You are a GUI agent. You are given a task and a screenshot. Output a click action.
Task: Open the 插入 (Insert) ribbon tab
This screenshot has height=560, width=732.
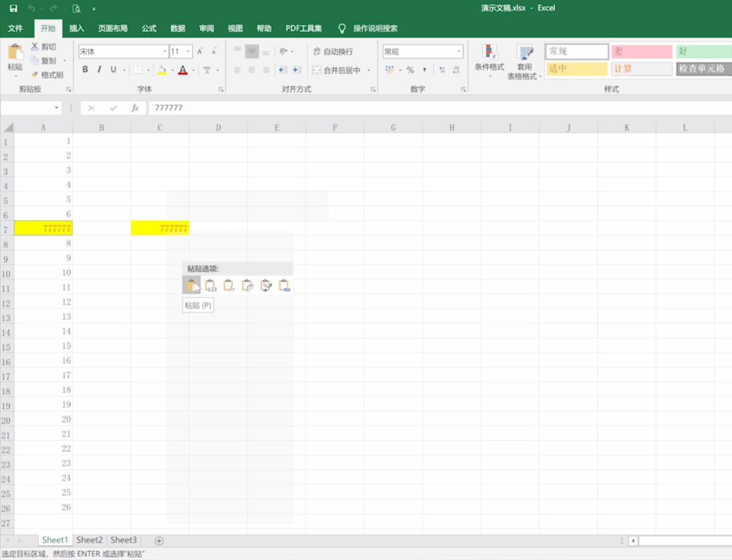click(x=77, y=28)
